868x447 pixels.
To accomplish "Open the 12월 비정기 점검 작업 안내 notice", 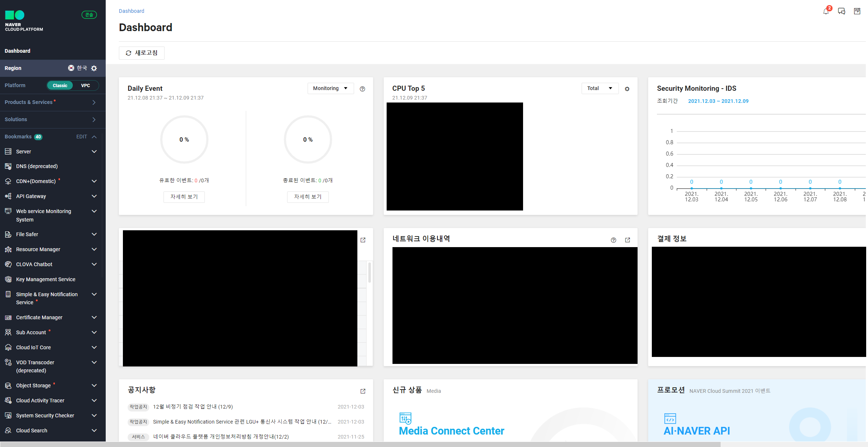I will [193, 407].
